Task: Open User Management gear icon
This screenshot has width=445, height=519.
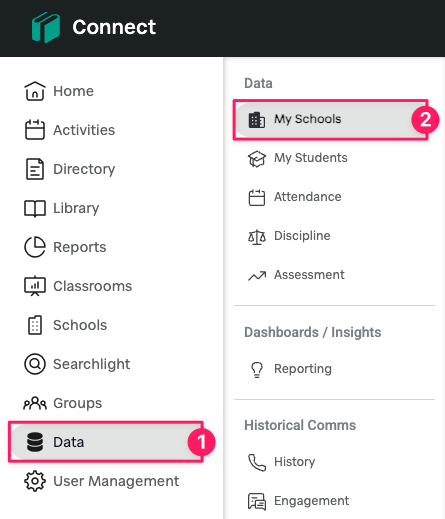Action: click(35, 481)
